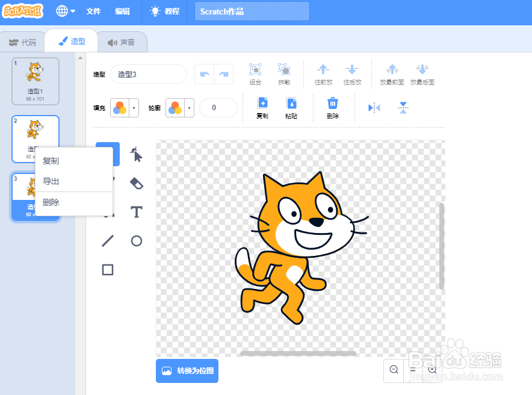Image resolution: width=532 pixels, height=395 pixels.
Task: Open the 文件 menu
Action: click(93, 11)
